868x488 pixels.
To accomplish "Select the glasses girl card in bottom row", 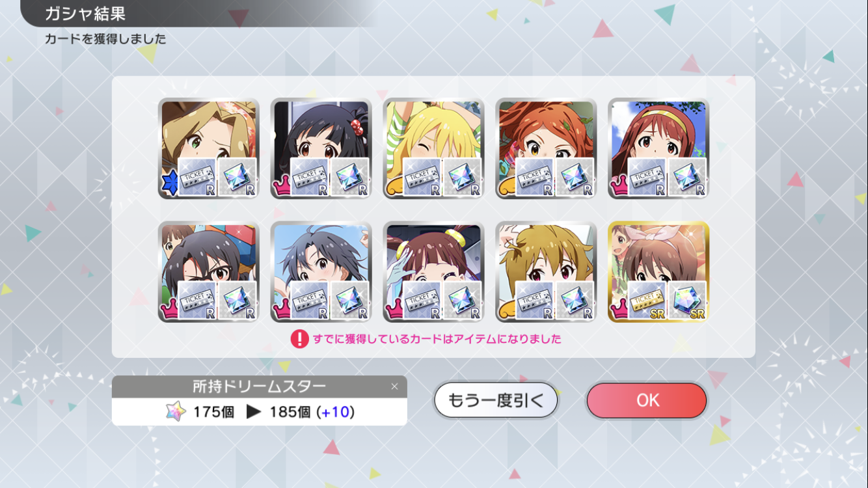I will tap(208, 271).
